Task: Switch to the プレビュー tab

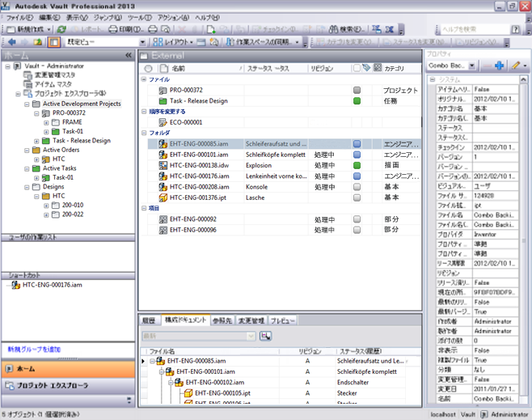Action: [x=283, y=320]
